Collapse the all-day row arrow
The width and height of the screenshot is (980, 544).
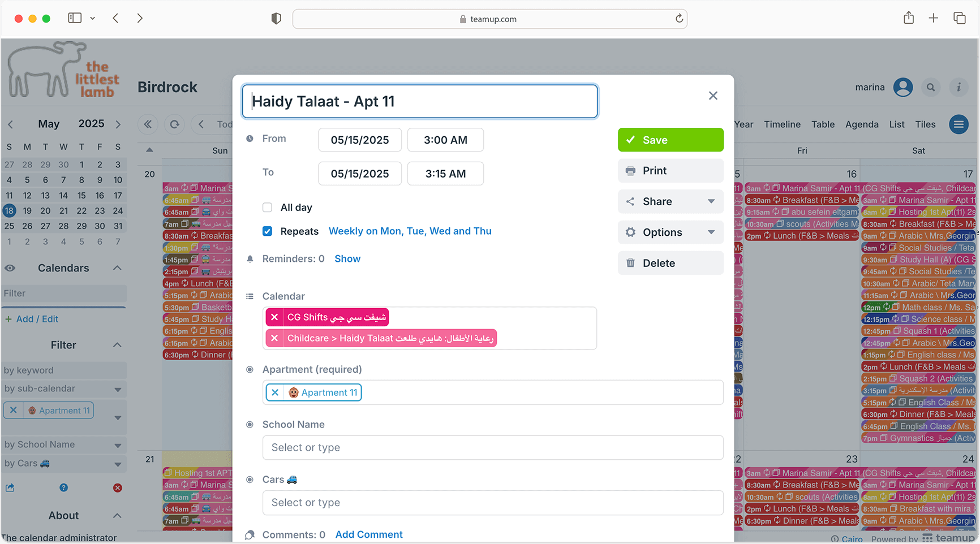(x=149, y=150)
